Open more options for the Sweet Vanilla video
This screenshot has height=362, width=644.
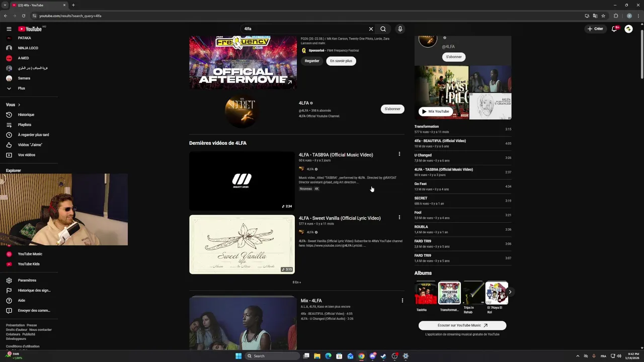pyautogui.click(x=399, y=217)
